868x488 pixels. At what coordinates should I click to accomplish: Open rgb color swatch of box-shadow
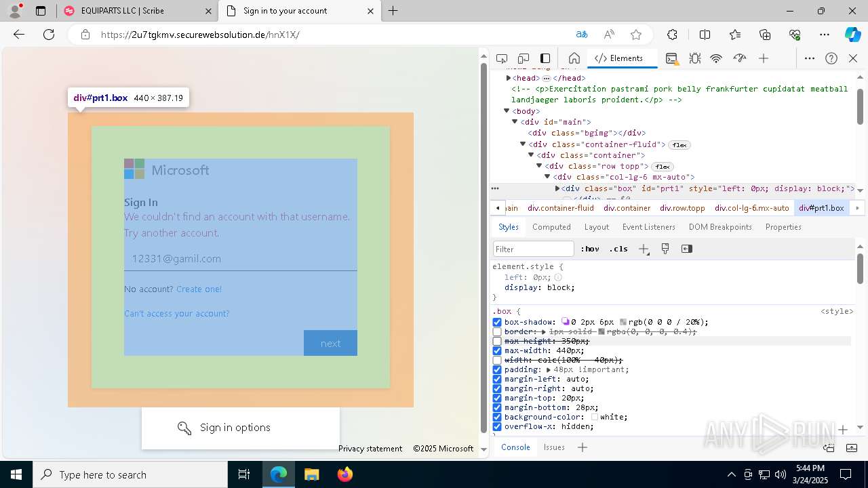pyautogui.click(x=623, y=323)
